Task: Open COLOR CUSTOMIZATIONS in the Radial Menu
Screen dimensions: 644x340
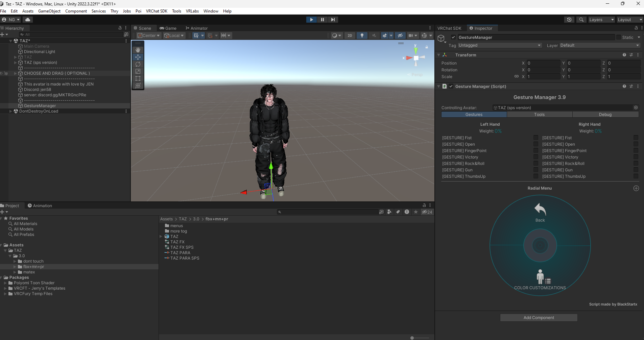Action: click(x=540, y=280)
